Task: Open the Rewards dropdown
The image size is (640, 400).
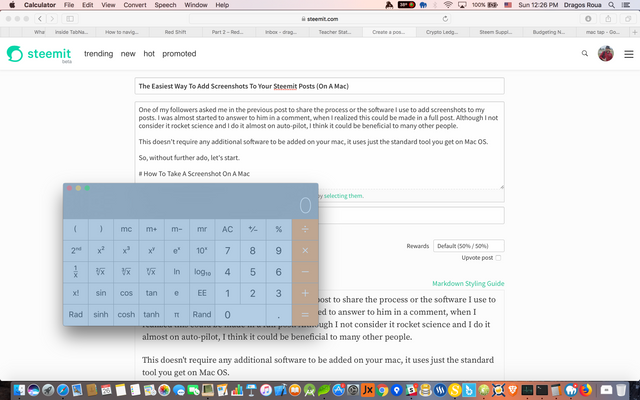Action: [x=469, y=246]
